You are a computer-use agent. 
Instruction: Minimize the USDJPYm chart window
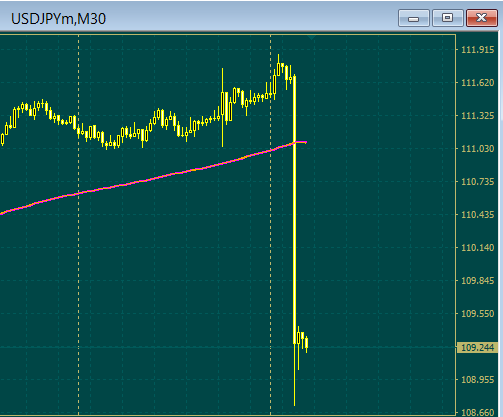click(x=414, y=18)
